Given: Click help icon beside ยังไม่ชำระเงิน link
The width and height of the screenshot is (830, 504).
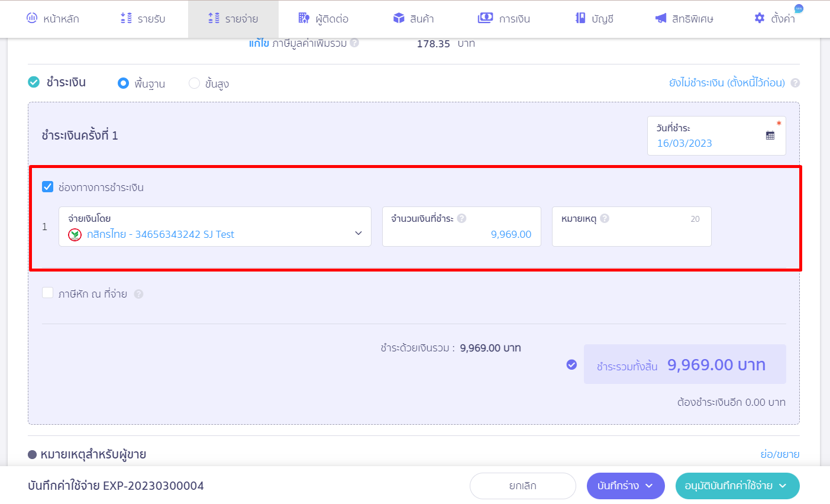Looking at the screenshot, I should [x=795, y=83].
